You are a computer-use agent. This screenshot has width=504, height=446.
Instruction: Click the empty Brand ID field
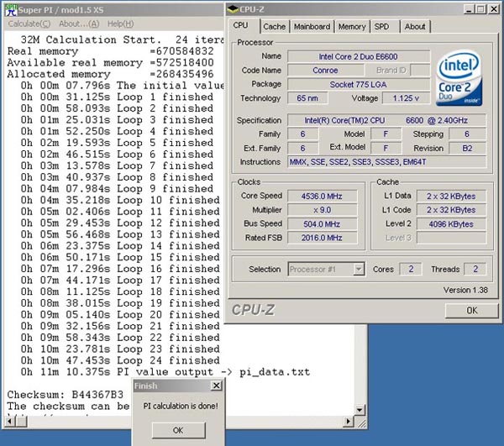point(420,70)
